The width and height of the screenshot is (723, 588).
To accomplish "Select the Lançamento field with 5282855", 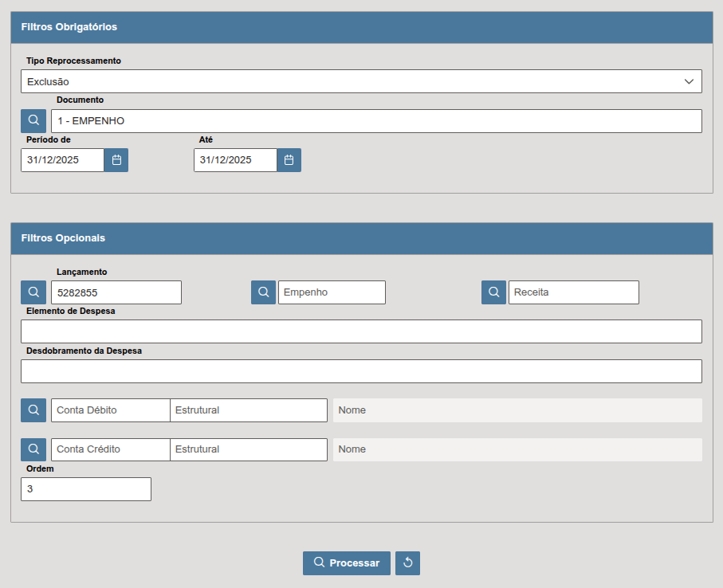I will [x=116, y=292].
